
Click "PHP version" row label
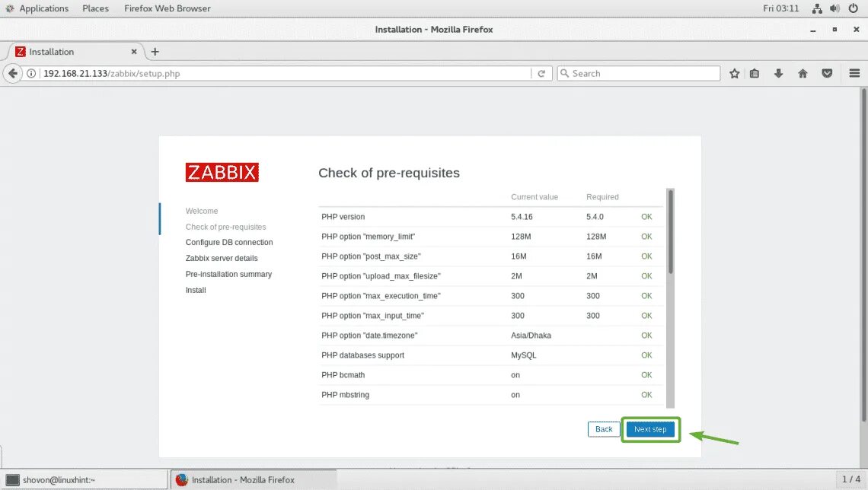pyautogui.click(x=343, y=217)
